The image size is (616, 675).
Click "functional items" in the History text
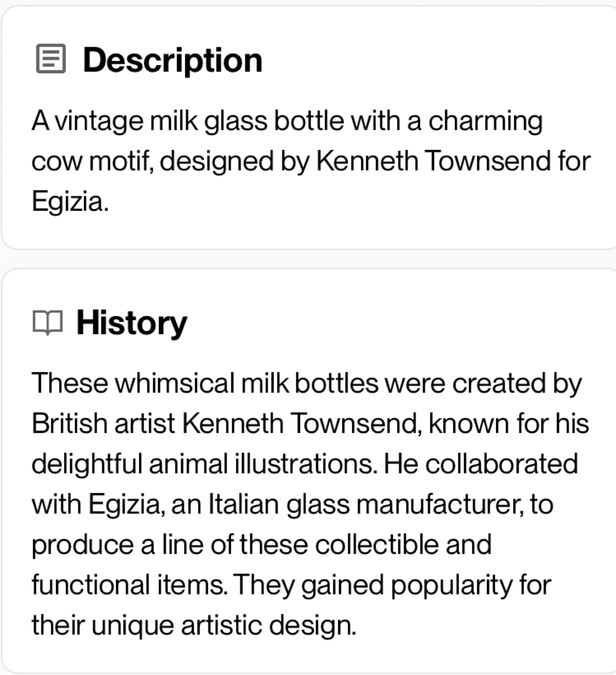tap(128, 585)
